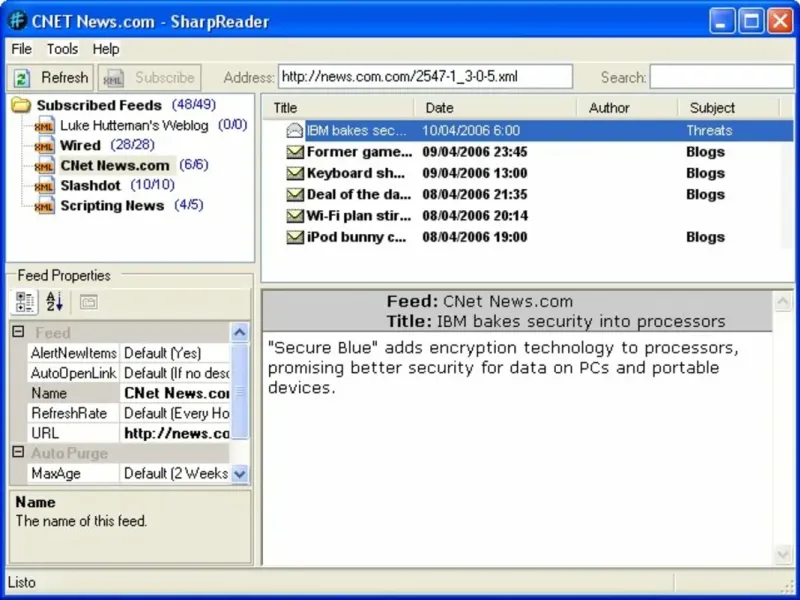Click the Name property value CNet News.com

click(x=177, y=393)
